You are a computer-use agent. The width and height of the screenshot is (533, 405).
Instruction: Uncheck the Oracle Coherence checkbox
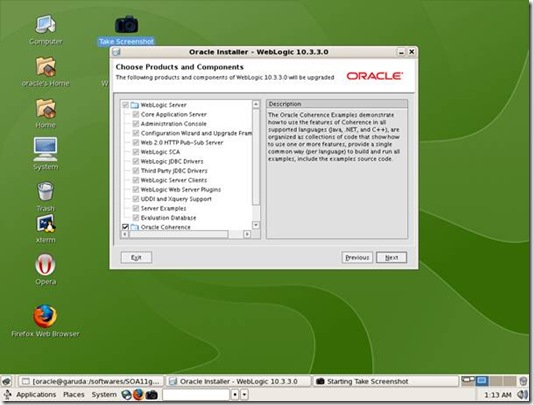click(x=125, y=227)
